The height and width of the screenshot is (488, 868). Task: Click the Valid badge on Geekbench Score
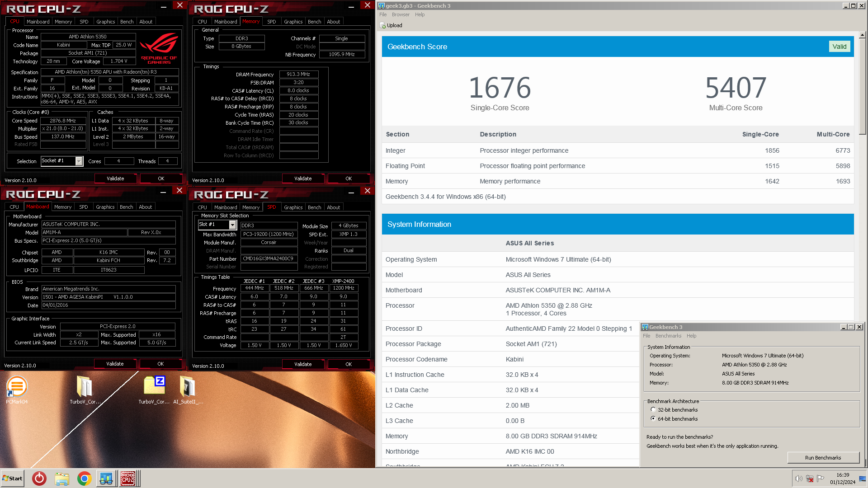(x=840, y=47)
